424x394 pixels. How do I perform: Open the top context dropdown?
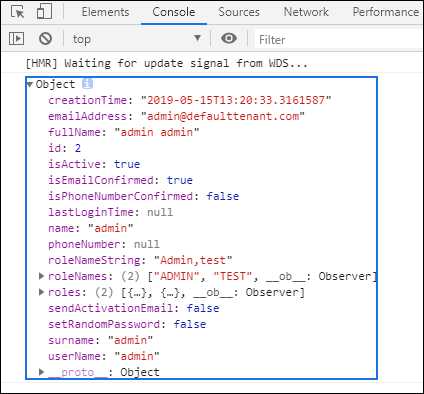(x=137, y=39)
